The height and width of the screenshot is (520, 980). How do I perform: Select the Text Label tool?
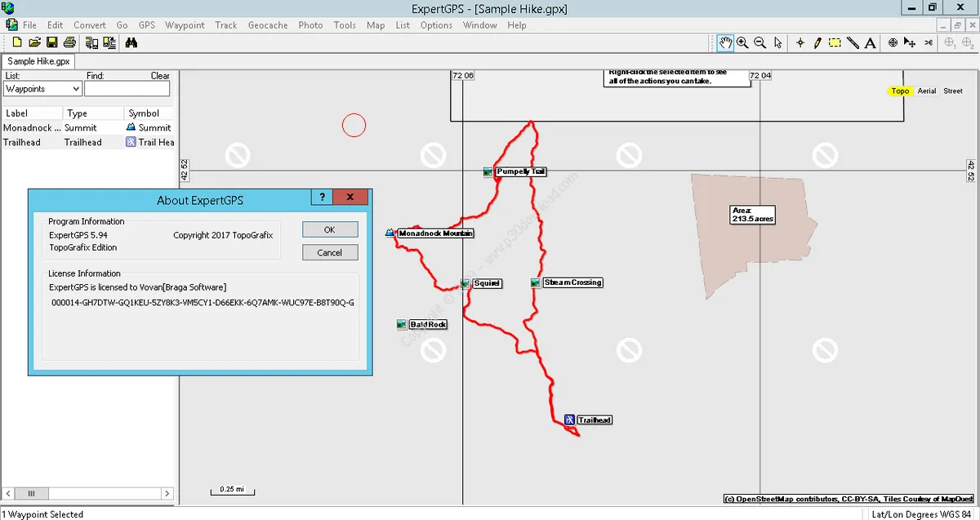point(870,42)
